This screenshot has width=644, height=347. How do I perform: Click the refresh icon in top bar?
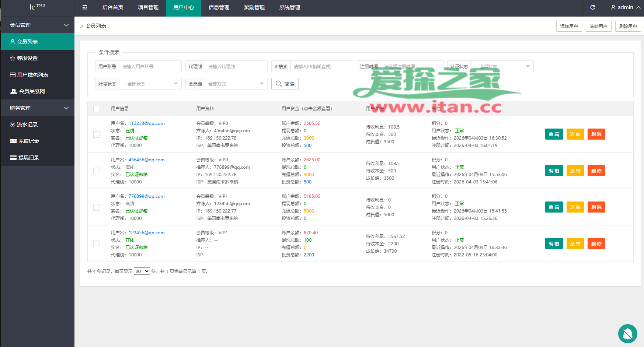coord(593,7)
